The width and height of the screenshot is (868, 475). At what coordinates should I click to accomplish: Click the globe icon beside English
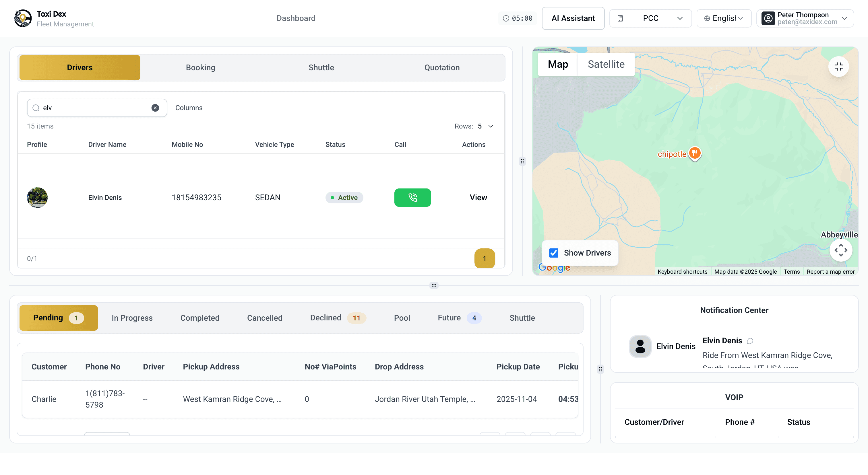[707, 18]
